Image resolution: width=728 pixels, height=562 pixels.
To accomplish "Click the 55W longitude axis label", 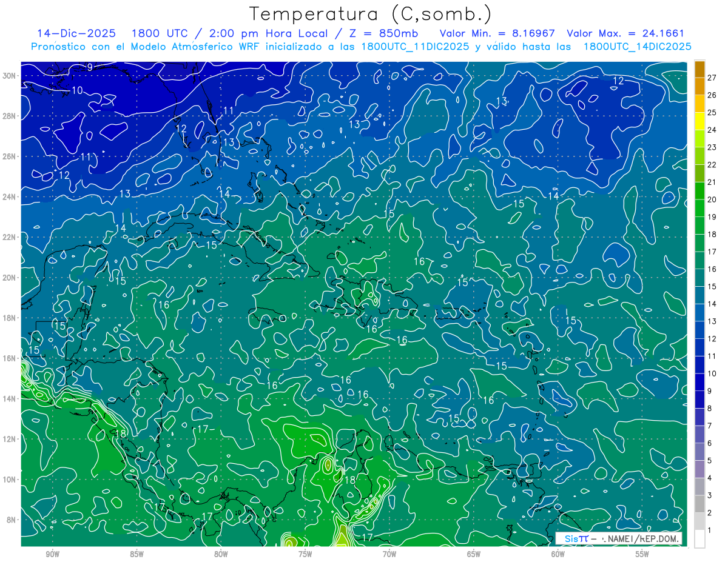I will (x=642, y=554).
